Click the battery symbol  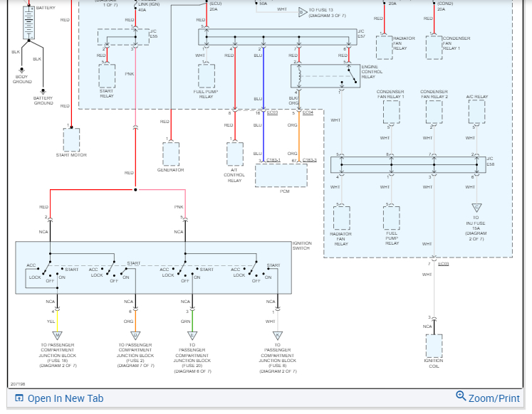(28, 23)
